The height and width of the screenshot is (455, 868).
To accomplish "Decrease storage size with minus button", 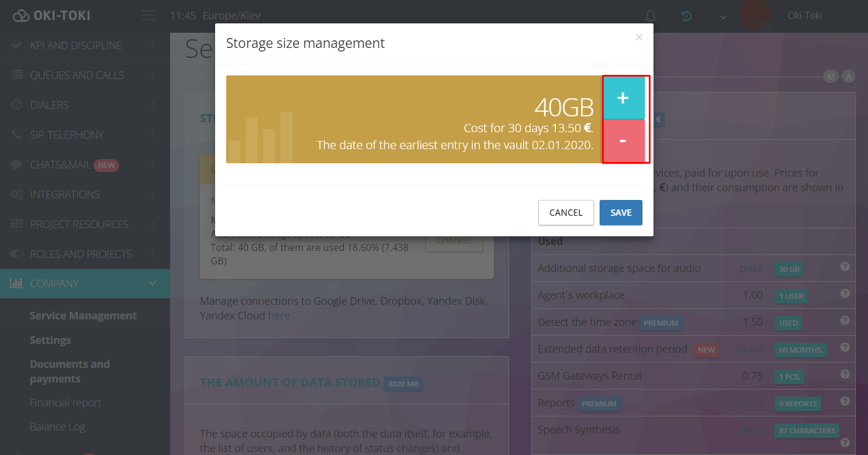I will click(x=623, y=141).
